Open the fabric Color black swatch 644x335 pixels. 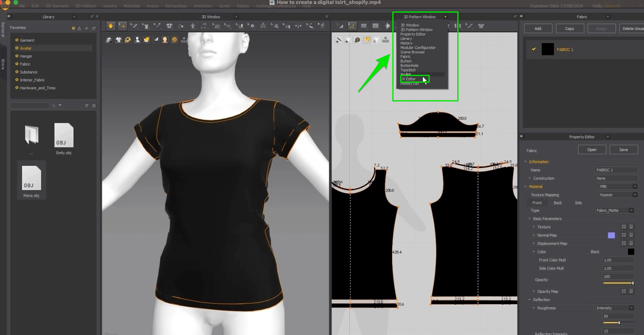[631, 252]
